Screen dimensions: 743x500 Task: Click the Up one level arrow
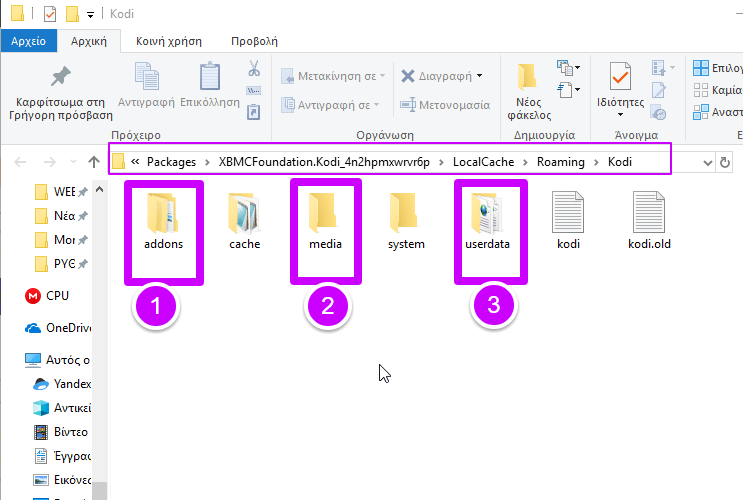pos(94,162)
